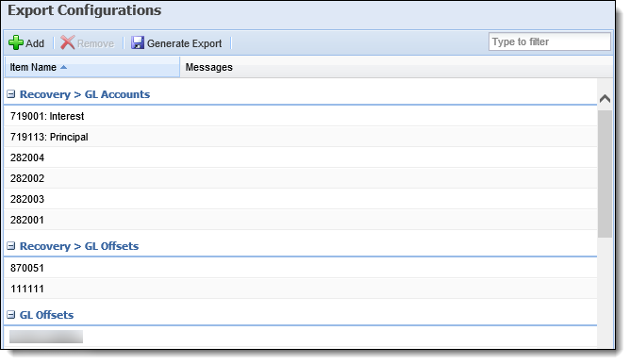Click the floppy disk Generate Export icon
Screen dimensions: 630x364
[138, 42]
